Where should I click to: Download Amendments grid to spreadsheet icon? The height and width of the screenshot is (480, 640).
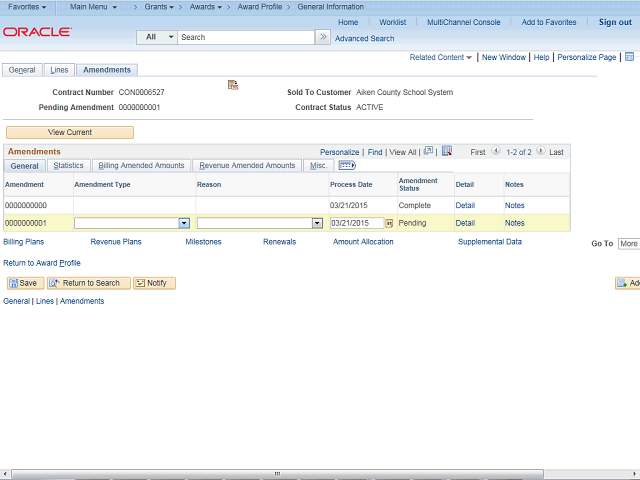pos(447,151)
